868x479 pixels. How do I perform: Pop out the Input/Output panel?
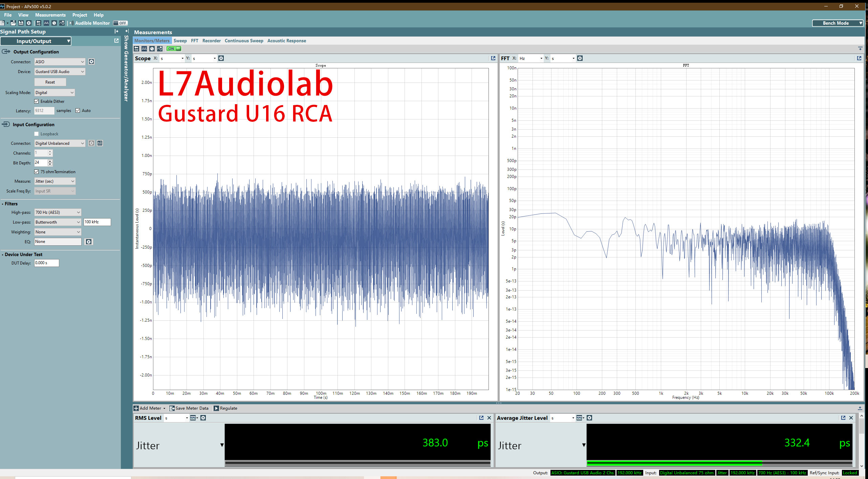pyautogui.click(x=116, y=41)
